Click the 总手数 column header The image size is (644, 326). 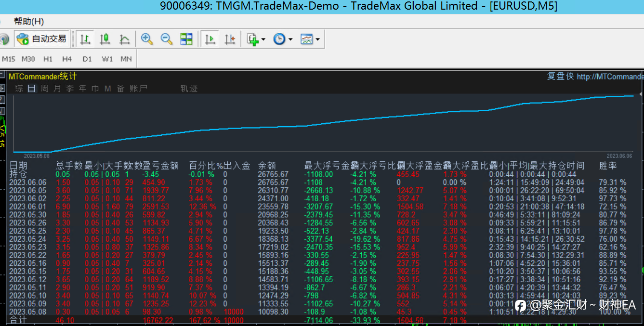coord(69,166)
